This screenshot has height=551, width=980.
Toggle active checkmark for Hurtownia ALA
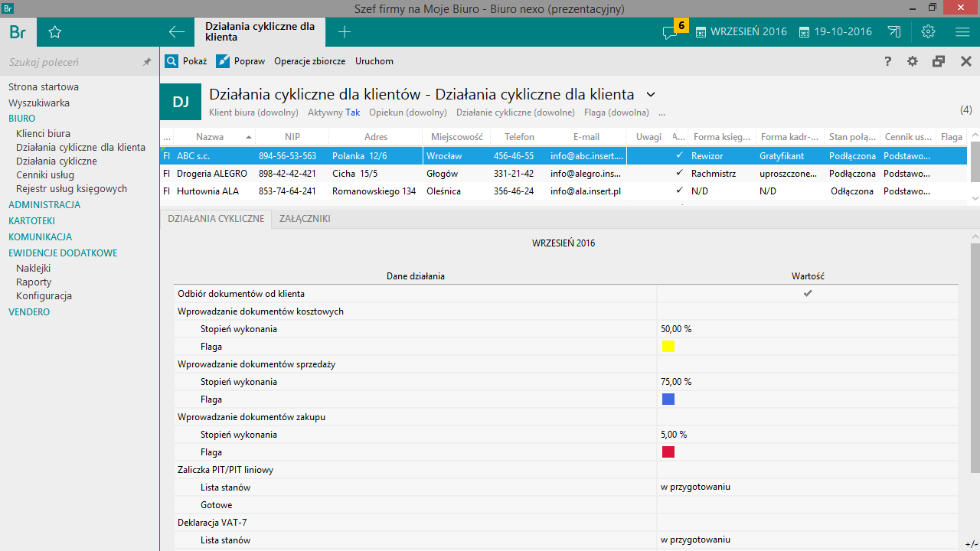tap(679, 191)
